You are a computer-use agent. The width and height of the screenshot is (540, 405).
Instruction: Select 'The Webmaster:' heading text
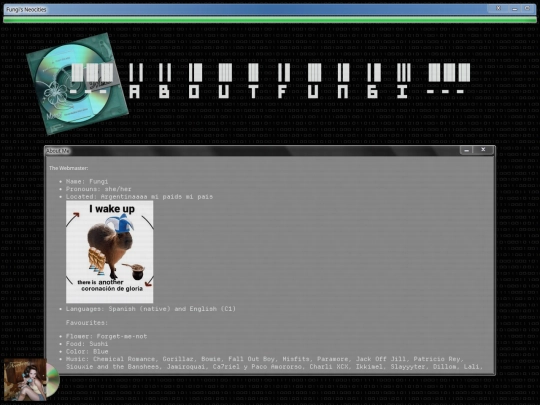(x=68, y=168)
